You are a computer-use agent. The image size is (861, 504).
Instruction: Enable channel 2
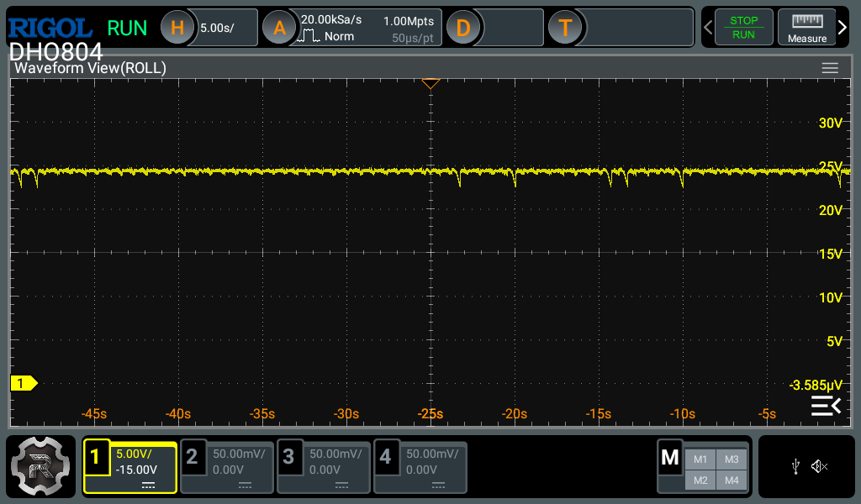227,467
